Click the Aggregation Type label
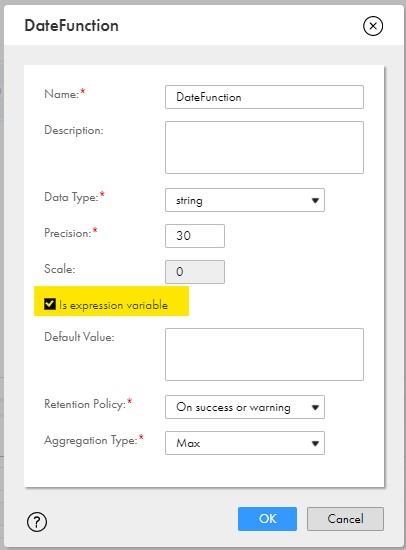Viewport: 406px width, 550px height. [x=91, y=440]
